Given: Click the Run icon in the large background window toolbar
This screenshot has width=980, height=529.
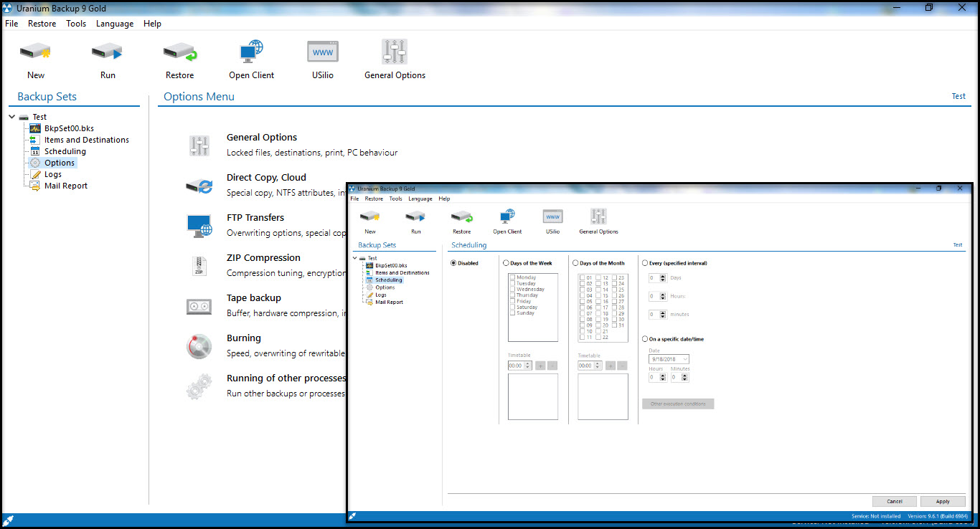Looking at the screenshot, I should pyautogui.click(x=108, y=52).
